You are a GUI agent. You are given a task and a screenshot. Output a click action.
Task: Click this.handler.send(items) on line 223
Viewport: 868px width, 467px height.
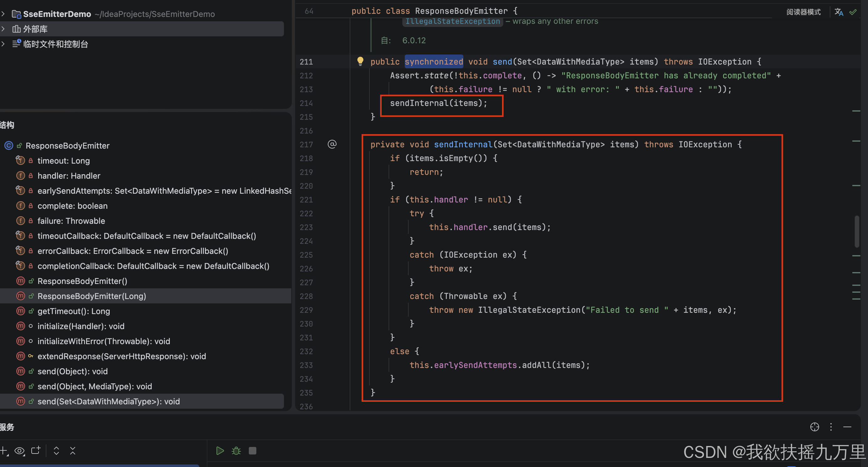click(489, 228)
